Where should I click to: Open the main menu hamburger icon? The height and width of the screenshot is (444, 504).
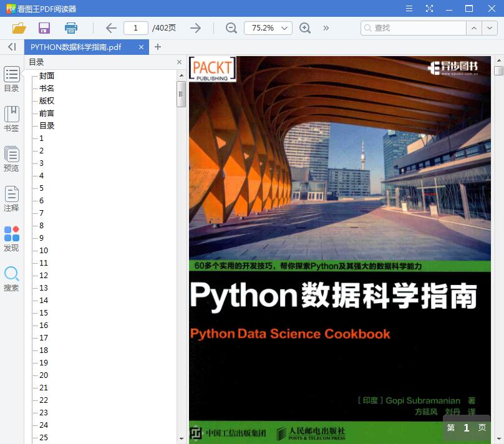[x=409, y=9]
